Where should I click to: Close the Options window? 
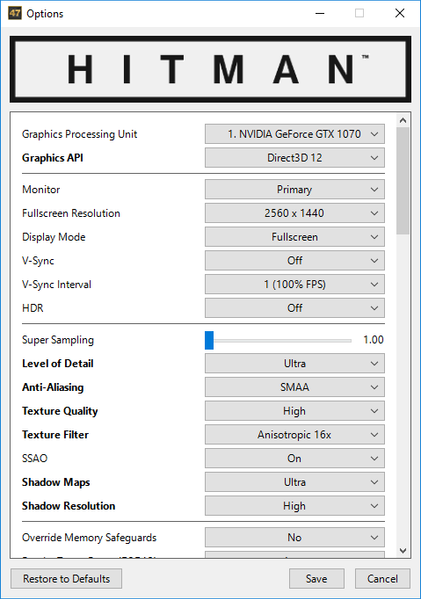(x=400, y=13)
